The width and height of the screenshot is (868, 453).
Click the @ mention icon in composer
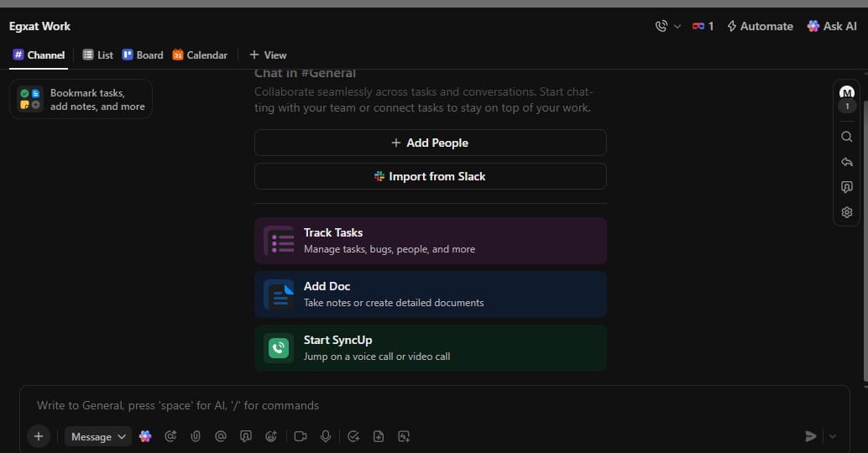point(221,436)
